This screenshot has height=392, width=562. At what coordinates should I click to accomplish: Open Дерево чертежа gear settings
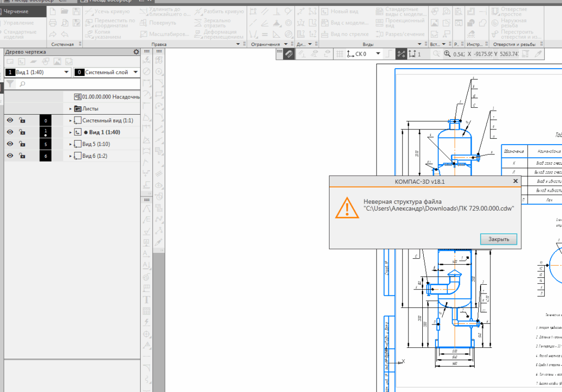pos(136,52)
